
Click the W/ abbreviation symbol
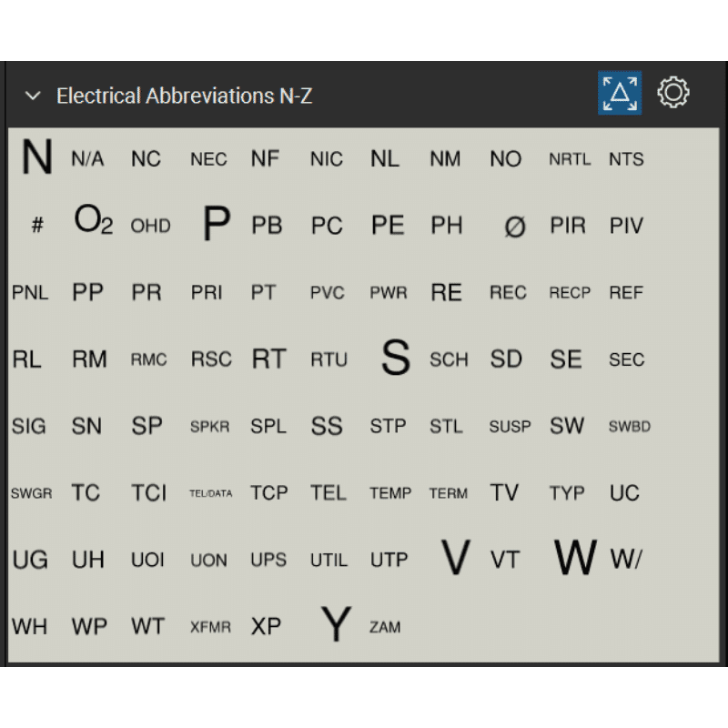[x=626, y=560]
